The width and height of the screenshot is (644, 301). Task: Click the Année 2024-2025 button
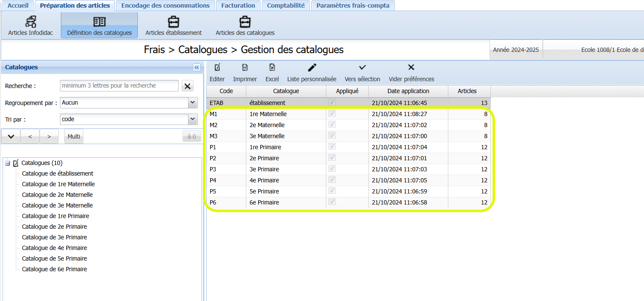coord(516,50)
